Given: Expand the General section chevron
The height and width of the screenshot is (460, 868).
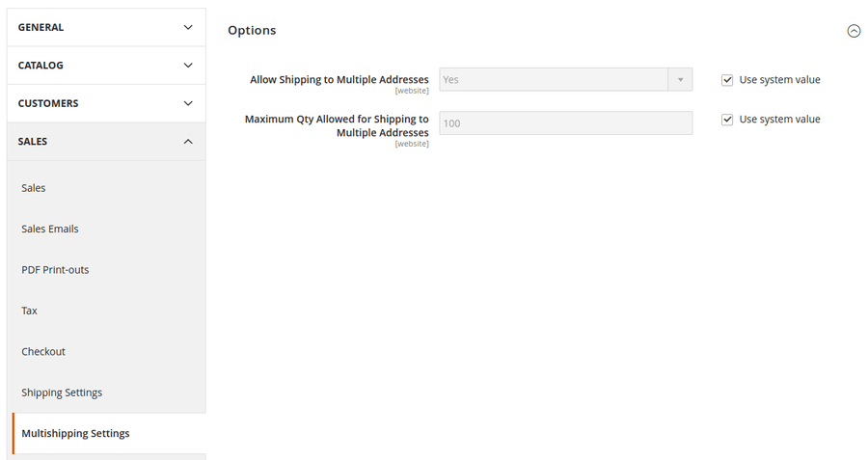Looking at the screenshot, I should 188,27.
